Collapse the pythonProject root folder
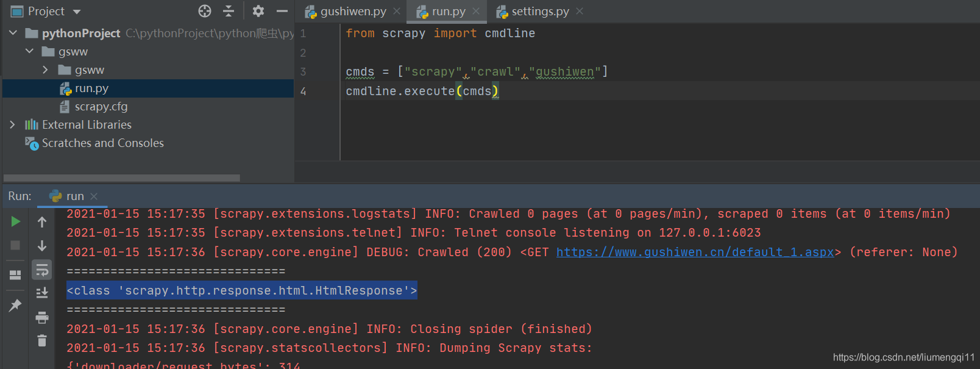The height and width of the screenshot is (369, 980). tap(13, 33)
